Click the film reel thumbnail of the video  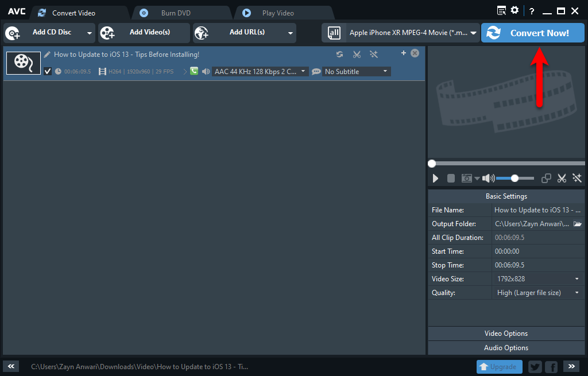click(x=24, y=63)
